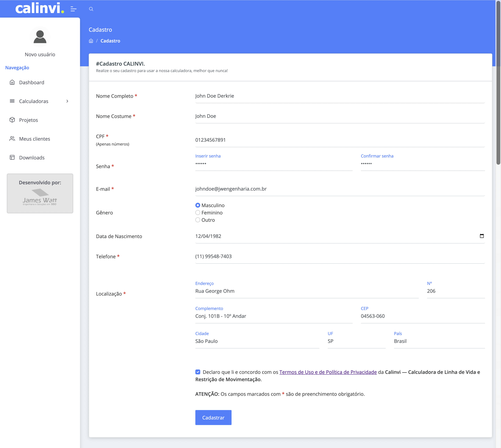
Task: Select the Feminino gender option
Action: 198,213
